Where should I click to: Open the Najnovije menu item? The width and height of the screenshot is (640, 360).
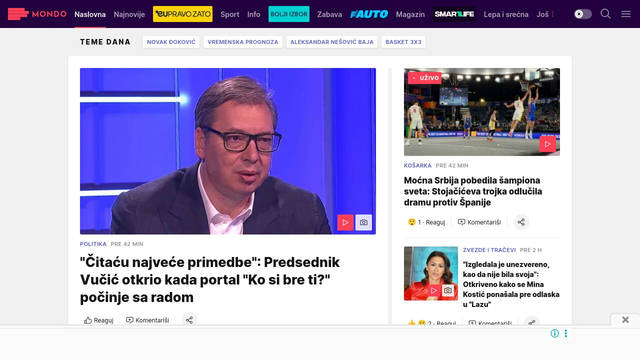coord(129,14)
